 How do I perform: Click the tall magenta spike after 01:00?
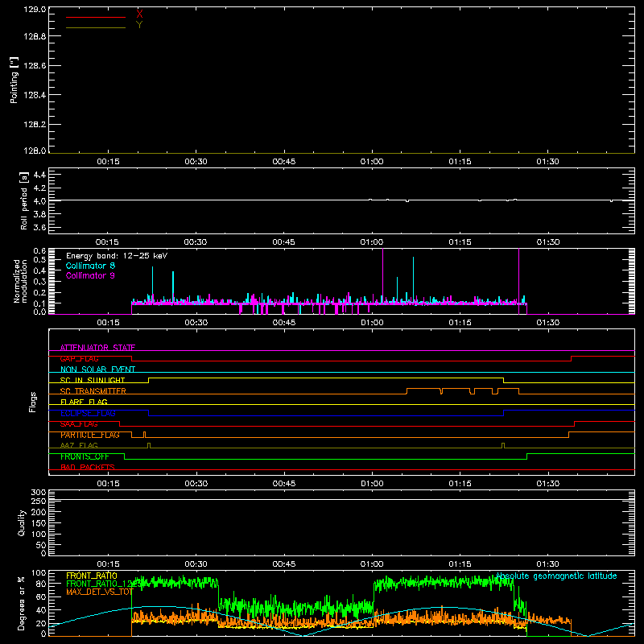[x=383, y=275]
